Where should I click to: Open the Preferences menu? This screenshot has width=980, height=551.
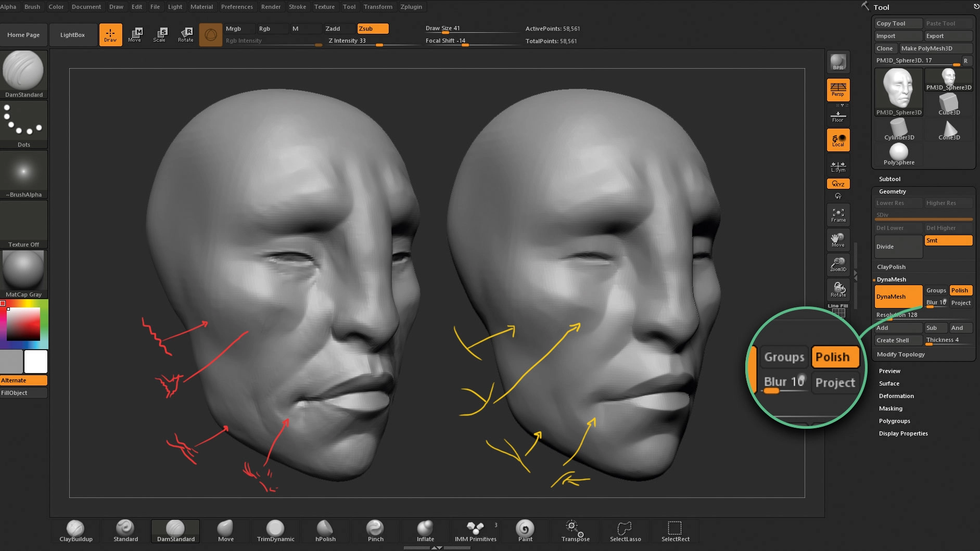pyautogui.click(x=237, y=7)
